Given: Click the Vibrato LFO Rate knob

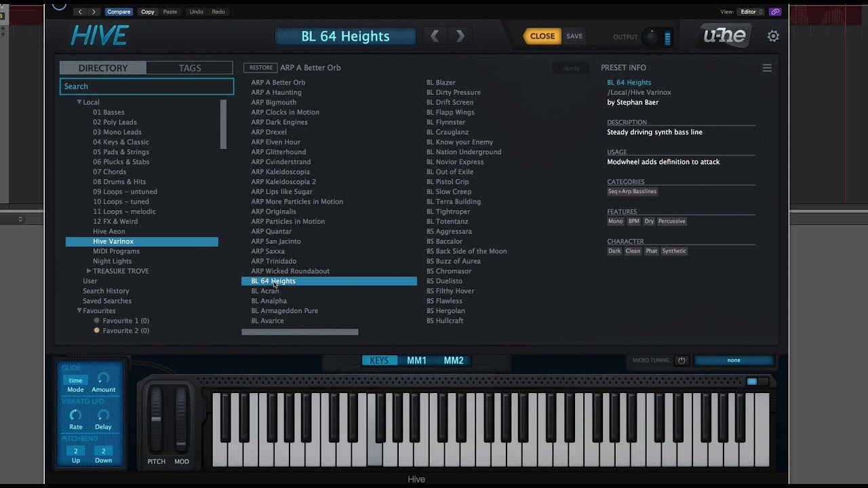Looking at the screenshot, I should 75,415.
